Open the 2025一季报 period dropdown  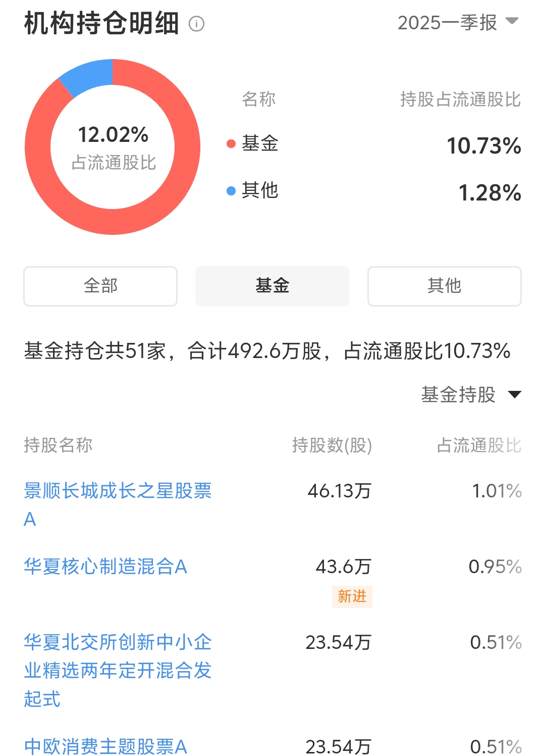[458, 22]
